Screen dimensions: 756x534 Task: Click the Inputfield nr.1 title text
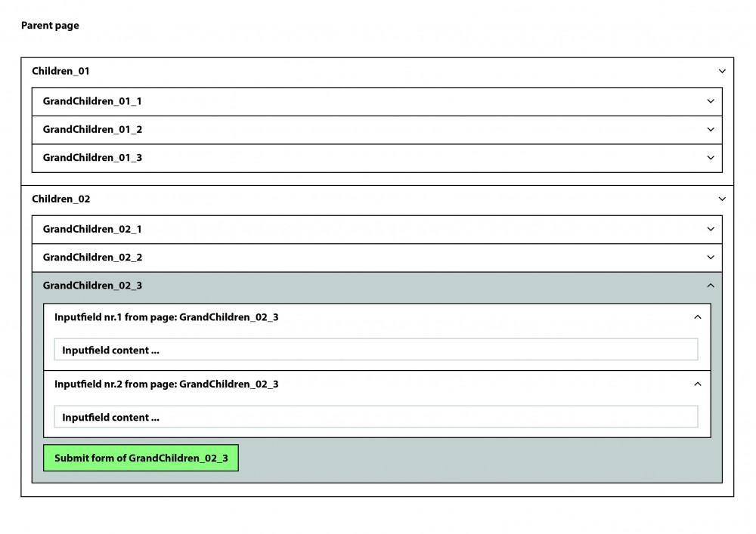[x=166, y=317]
